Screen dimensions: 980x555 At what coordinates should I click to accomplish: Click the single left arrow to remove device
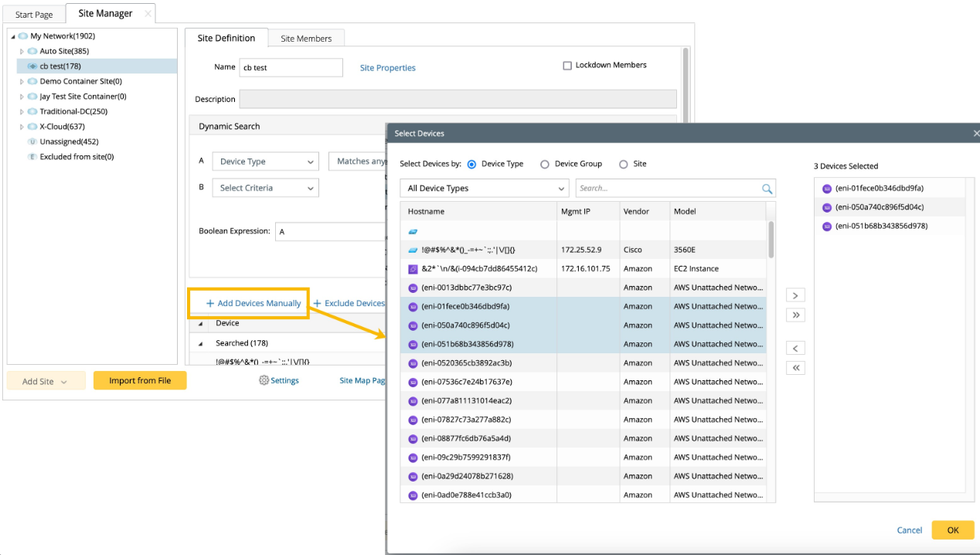click(x=795, y=349)
